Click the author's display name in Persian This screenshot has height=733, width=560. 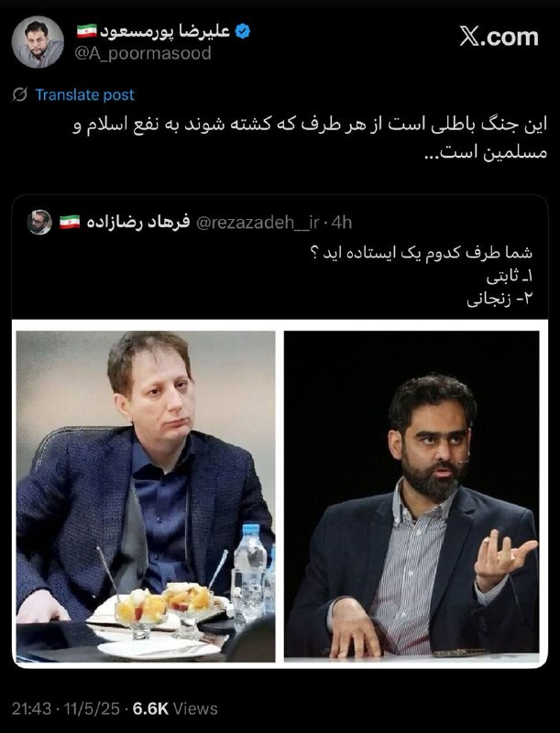[165, 31]
